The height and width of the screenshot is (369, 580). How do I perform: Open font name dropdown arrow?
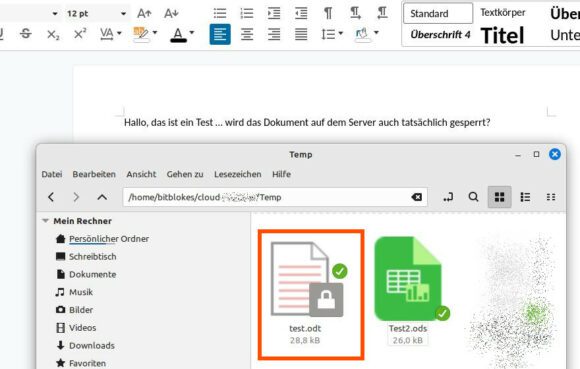pos(55,14)
